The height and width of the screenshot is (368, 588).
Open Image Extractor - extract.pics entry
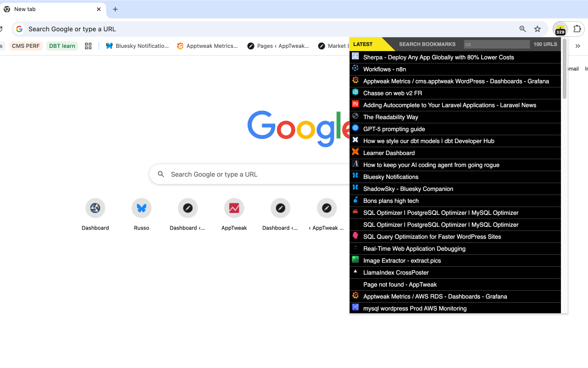(x=455, y=260)
